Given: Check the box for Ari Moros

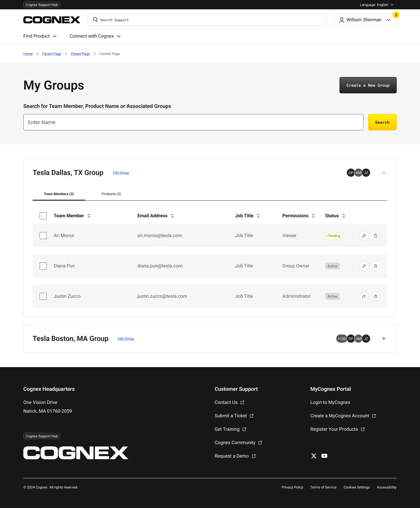Looking at the screenshot, I should pos(43,236).
